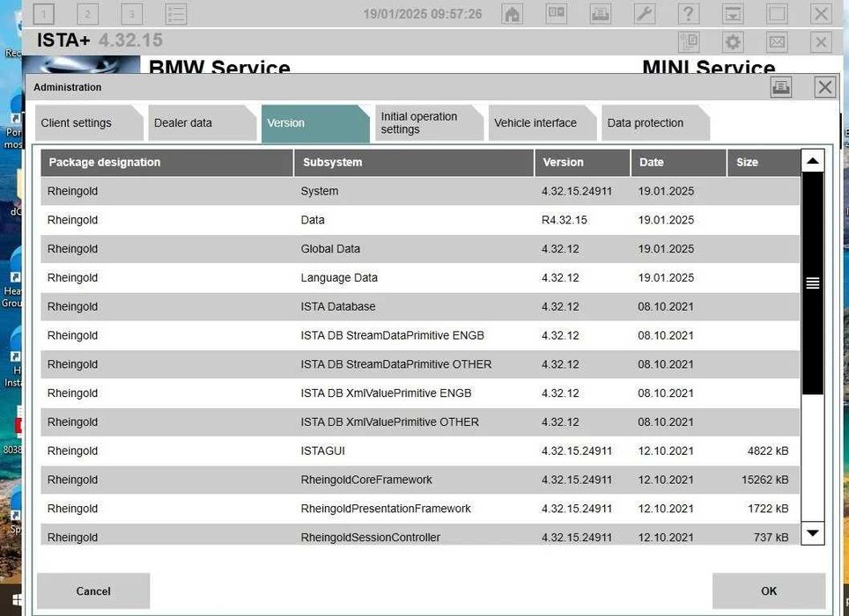The image size is (849, 616).
Task: Open session slot 1 in top bar
Action: [43, 14]
